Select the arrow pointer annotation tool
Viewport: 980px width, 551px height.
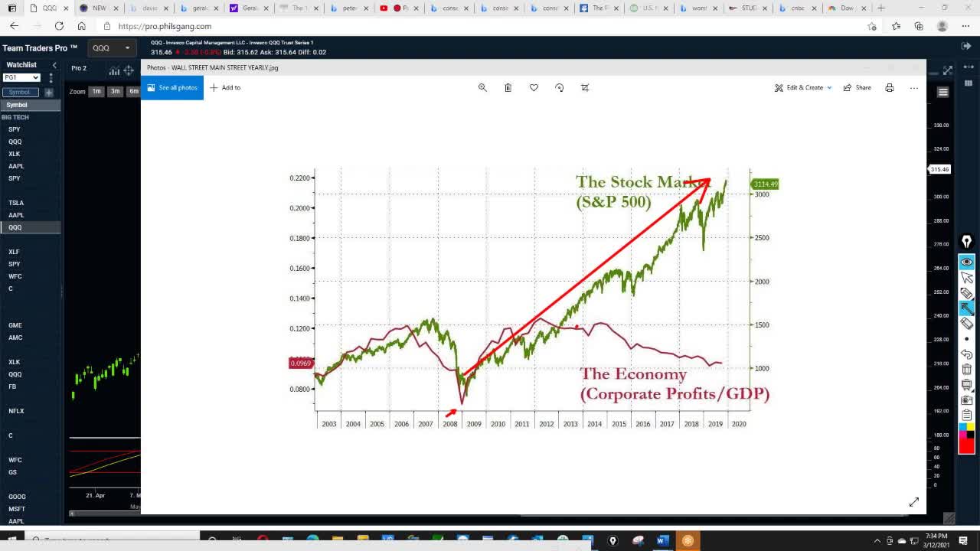[966, 278]
